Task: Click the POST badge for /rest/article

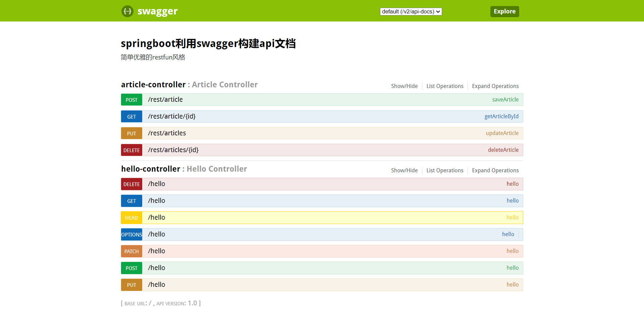Action: pyautogui.click(x=131, y=100)
